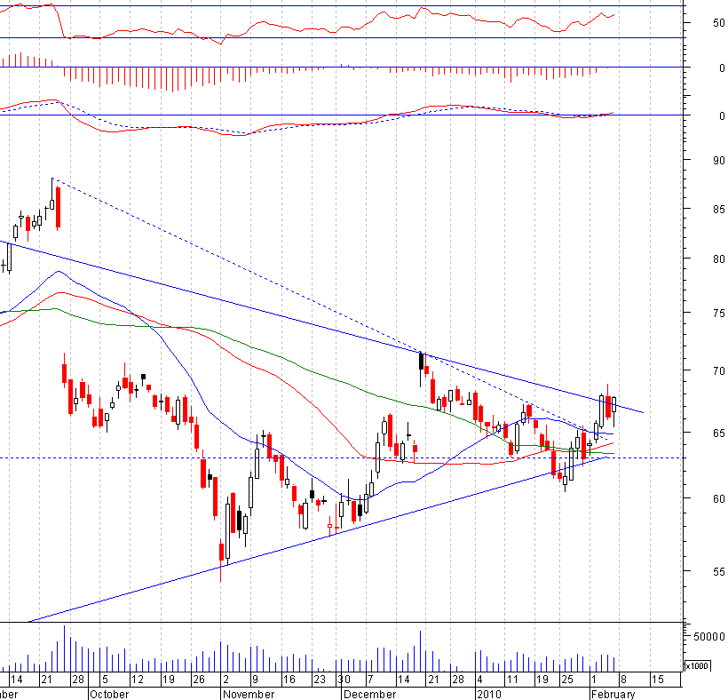Select the 26 date label
Viewport: 728px width, 700px height.
199,680
